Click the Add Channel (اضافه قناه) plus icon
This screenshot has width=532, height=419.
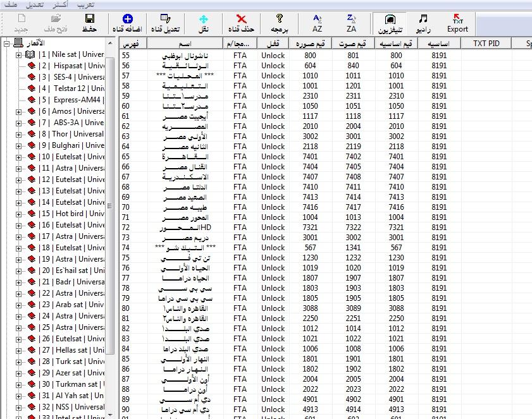click(128, 19)
